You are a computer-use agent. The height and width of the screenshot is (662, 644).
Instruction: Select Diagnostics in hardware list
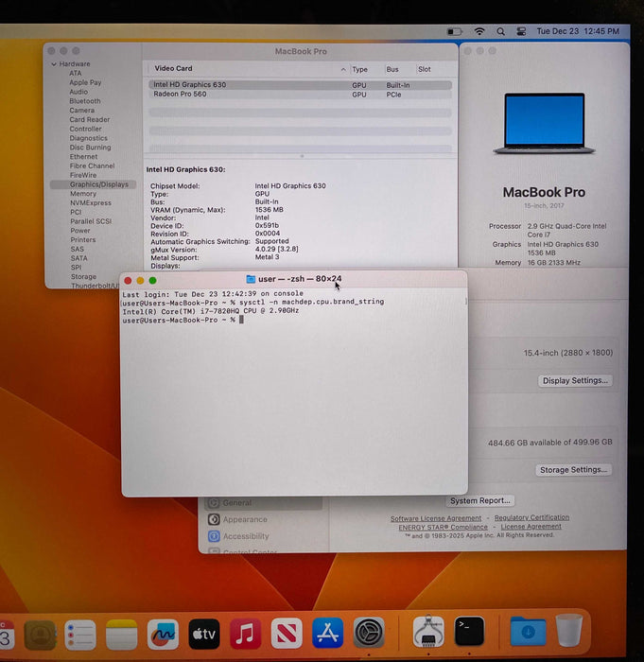[x=89, y=138]
